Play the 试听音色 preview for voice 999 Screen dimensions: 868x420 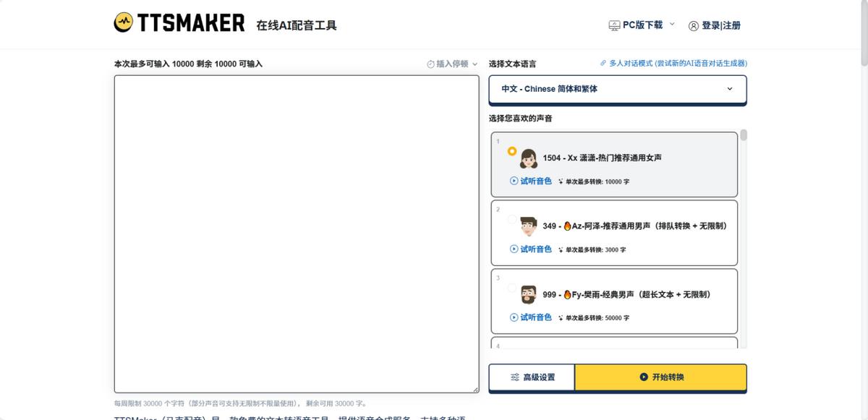[x=531, y=317]
